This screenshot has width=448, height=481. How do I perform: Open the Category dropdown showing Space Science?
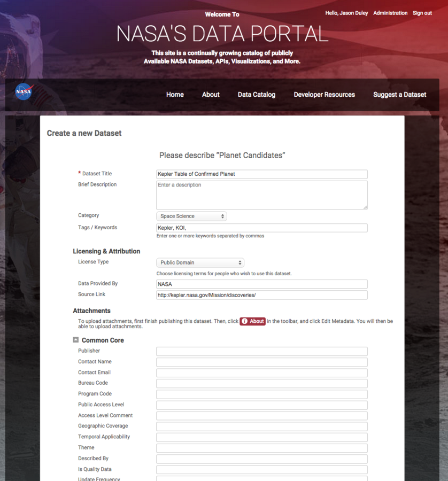pyautogui.click(x=191, y=216)
